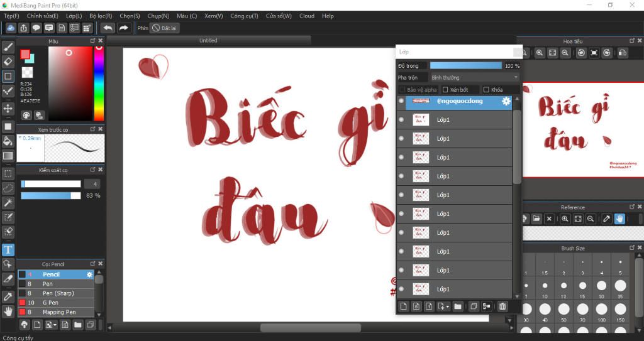Merge layer down with merge icon

tap(487, 306)
